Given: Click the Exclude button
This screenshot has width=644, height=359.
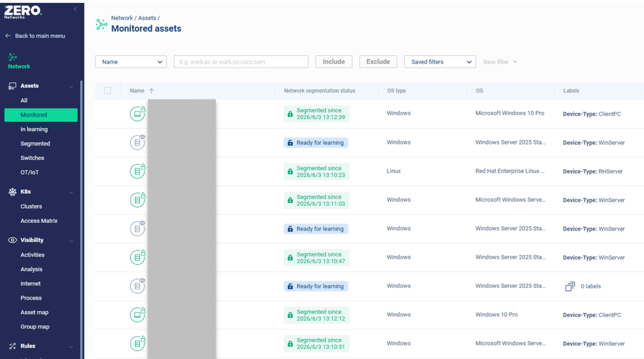Looking at the screenshot, I should (x=378, y=61).
